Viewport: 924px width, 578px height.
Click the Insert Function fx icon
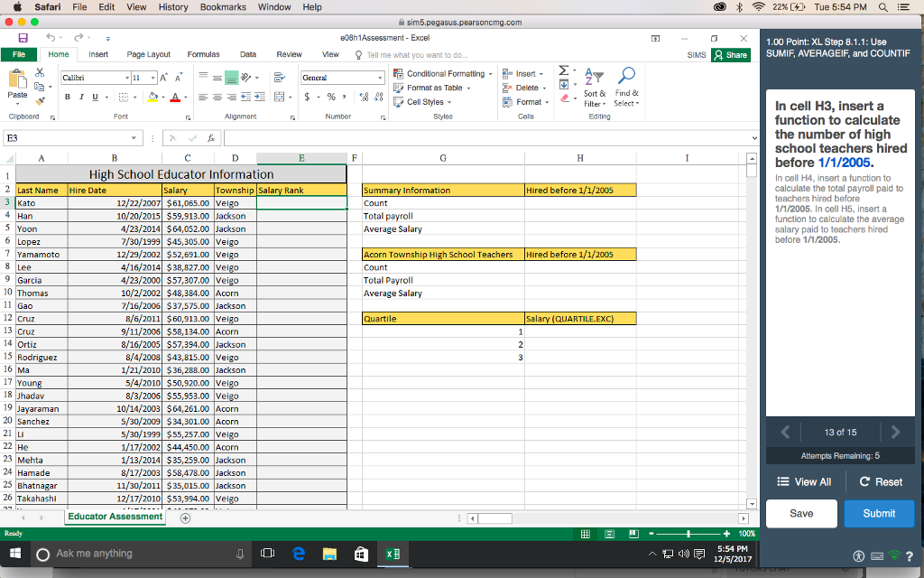209,138
